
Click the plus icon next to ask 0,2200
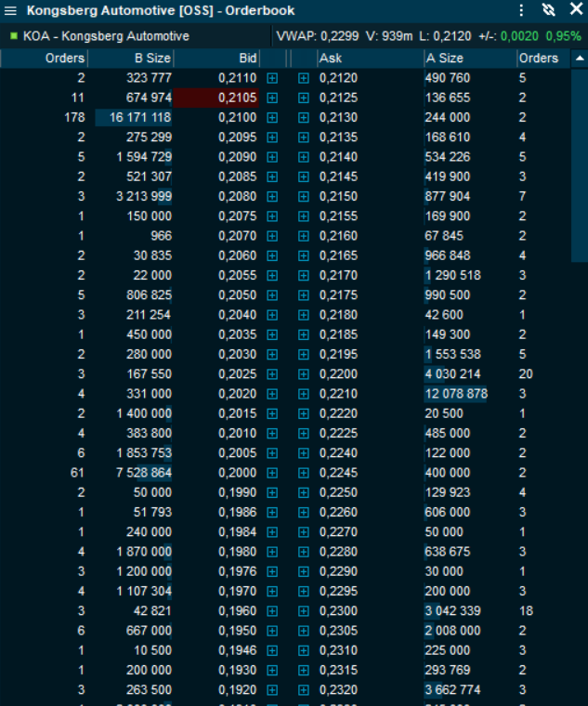[x=304, y=374]
